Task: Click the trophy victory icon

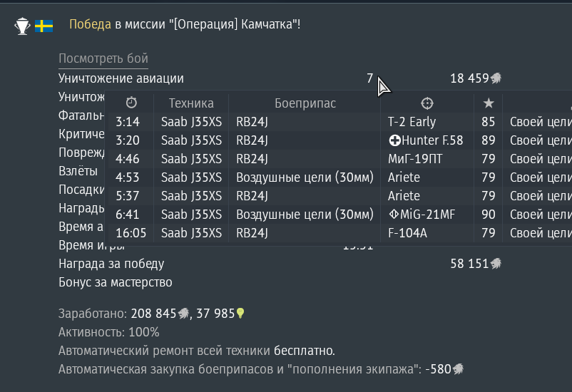Action: 22,26
